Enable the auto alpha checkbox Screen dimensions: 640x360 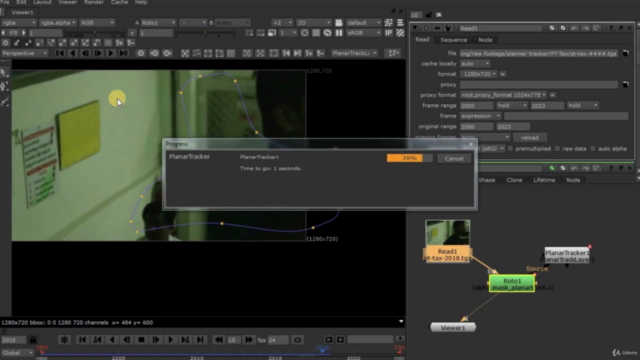tap(593, 149)
